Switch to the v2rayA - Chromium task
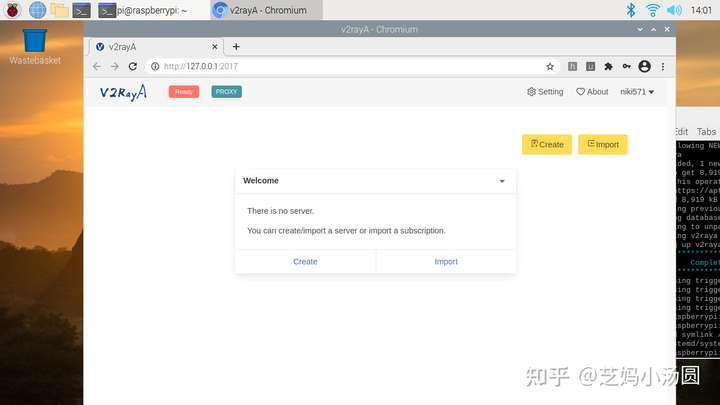 point(266,10)
